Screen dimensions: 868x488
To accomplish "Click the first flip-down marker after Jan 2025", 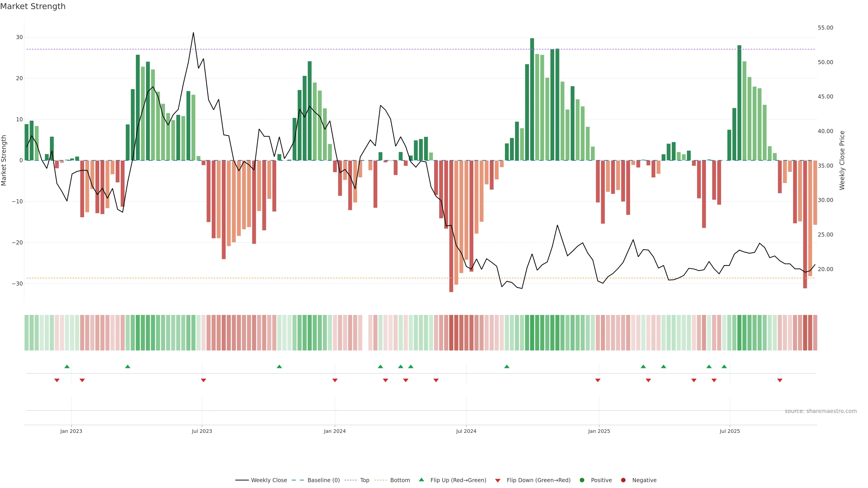I will pos(648,380).
